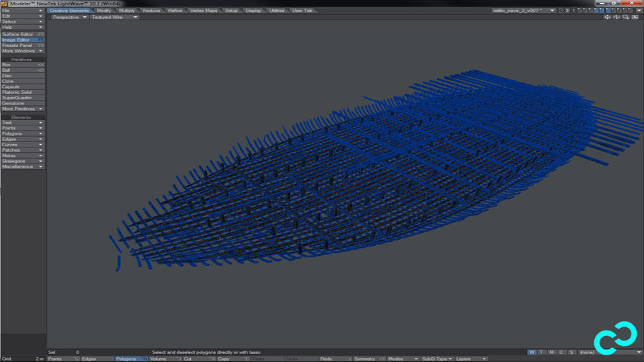Click the viewport pan (move) icon
The height and width of the screenshot is (362, 644).
click(607, 17)
